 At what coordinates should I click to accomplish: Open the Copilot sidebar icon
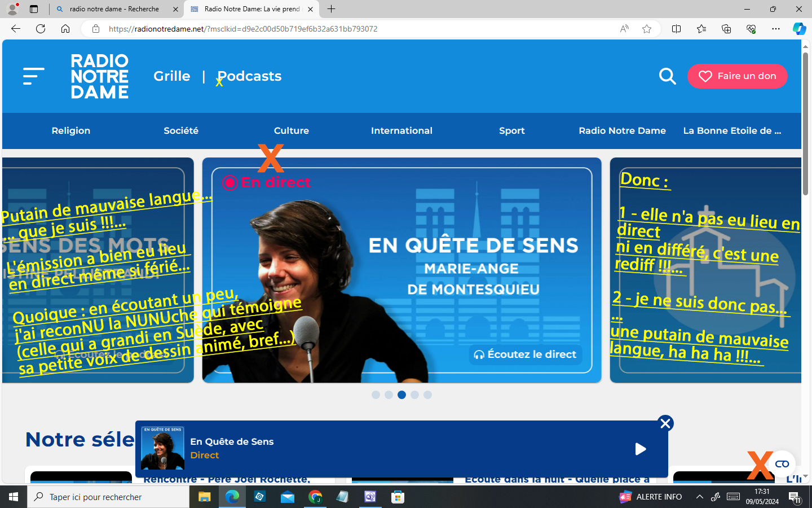click(799, 29)
